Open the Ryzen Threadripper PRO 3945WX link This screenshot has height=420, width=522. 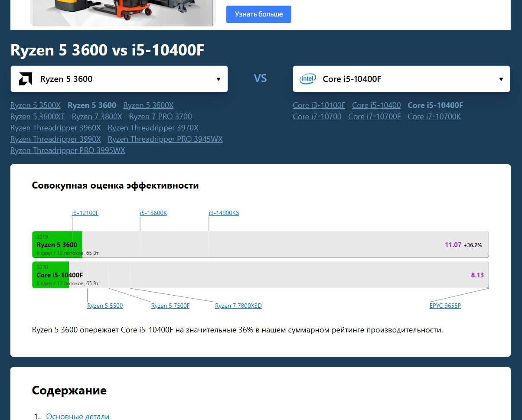click(x=165, y=139)
